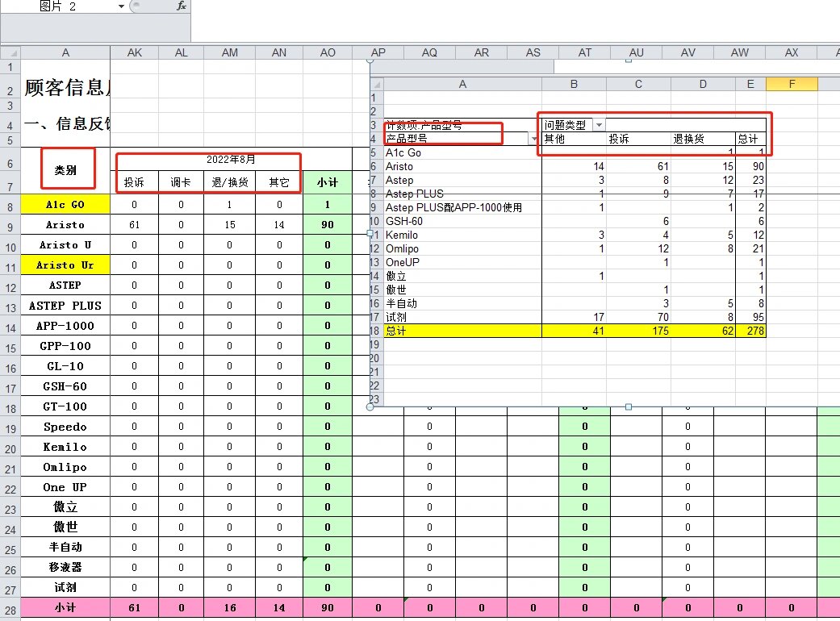Click the pink 16 total in row 28
Screen dimensions: 840x621
tap(230, 607)
